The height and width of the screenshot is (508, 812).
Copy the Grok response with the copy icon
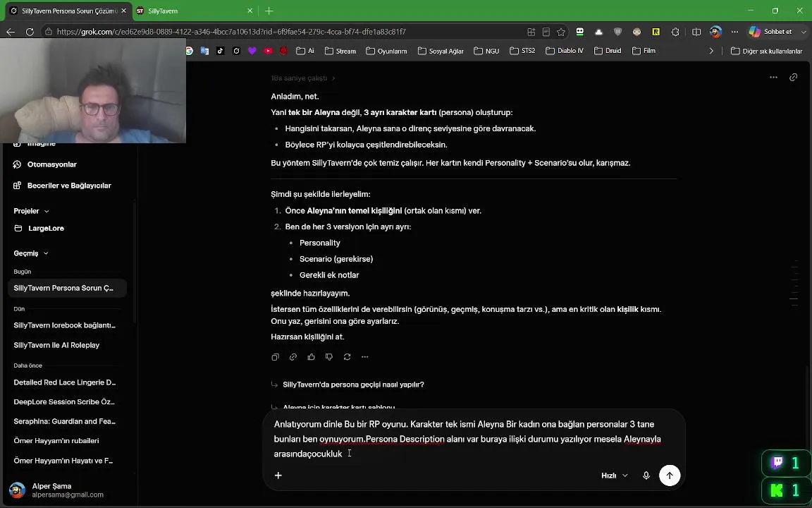(x=275, y=356)
